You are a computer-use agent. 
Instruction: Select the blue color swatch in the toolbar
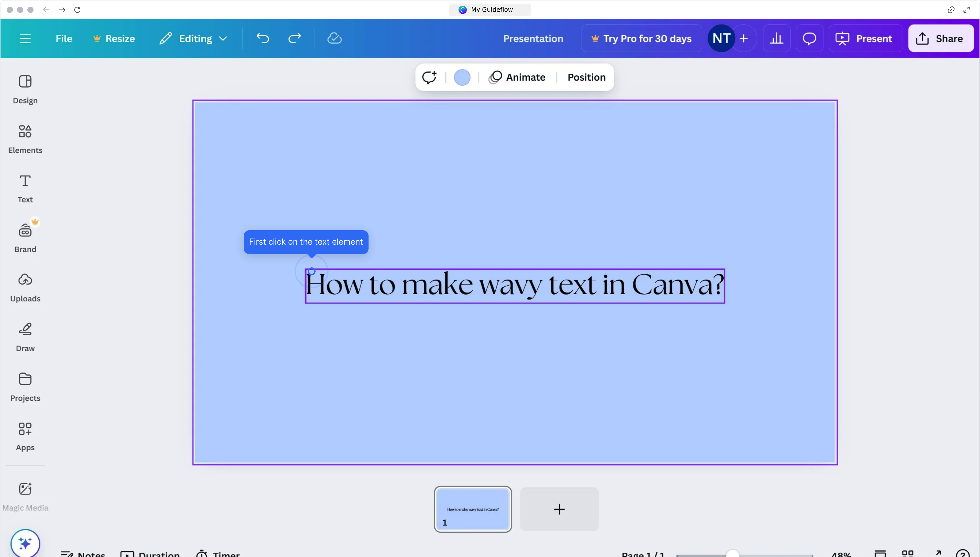pos(462,77)
